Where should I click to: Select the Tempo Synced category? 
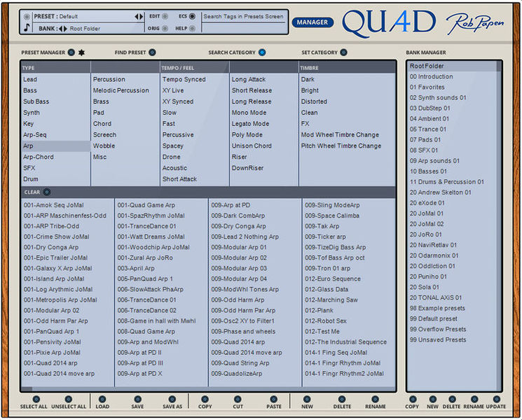click(x=184, y=79)
